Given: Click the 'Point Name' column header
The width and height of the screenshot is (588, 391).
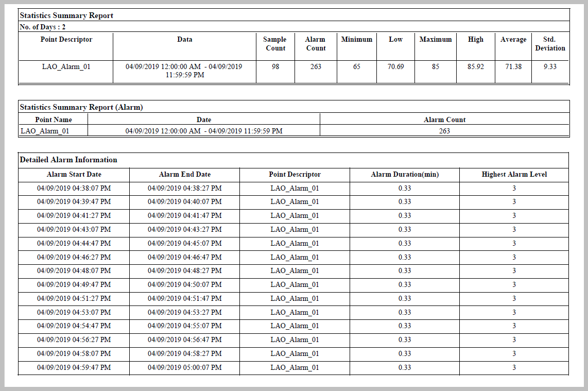Looking at the screenshot, I should point(54,120).
